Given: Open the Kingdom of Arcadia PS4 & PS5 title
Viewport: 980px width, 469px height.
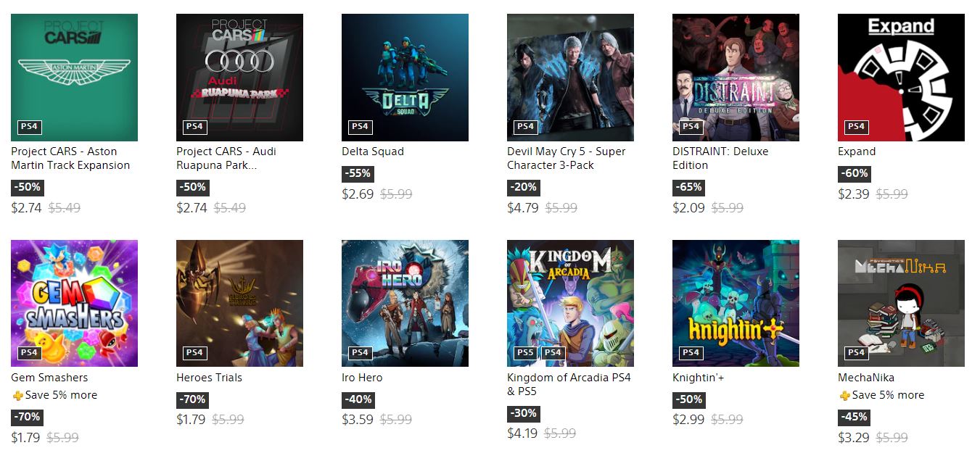Looking at the screenshot, I should click(x=569, y=385).
